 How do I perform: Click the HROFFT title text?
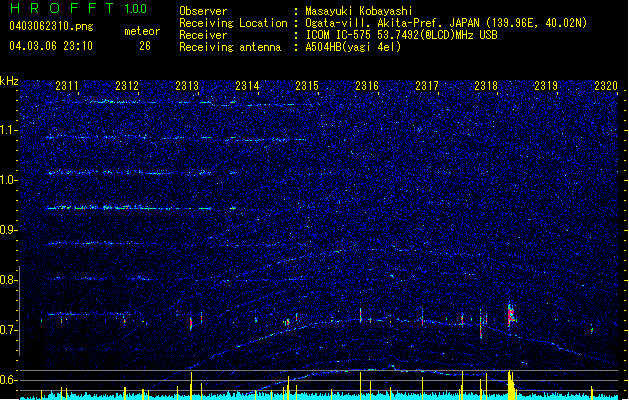[62, 8]
